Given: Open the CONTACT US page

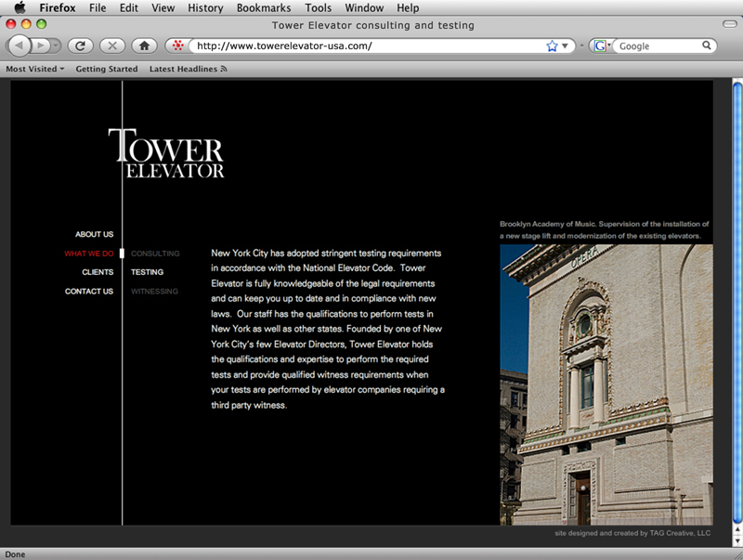Looking at the screenshot, I should pos(88,292).
